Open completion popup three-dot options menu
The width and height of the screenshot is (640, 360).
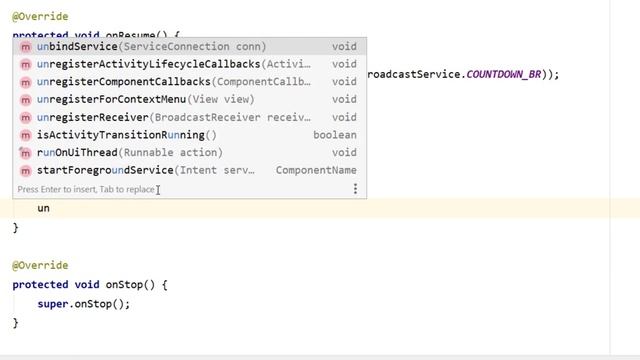pyautogui.click(x=356, y=189)
